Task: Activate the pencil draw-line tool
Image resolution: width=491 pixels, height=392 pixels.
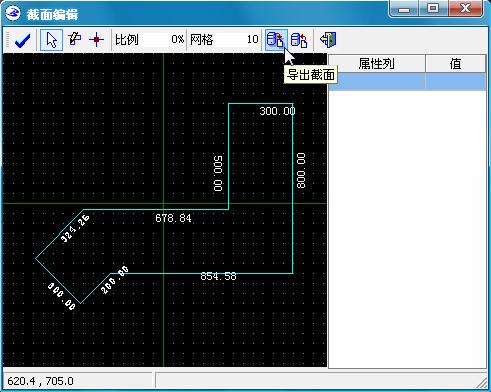Action: point(75,39)
